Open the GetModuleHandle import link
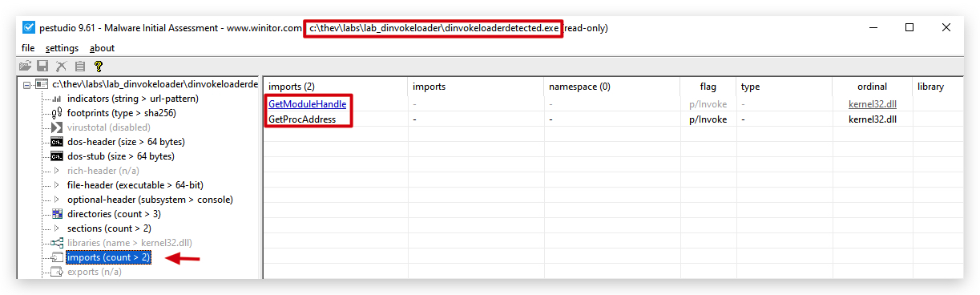This screenshot has height=295, width=980. (x=307, y=104)
